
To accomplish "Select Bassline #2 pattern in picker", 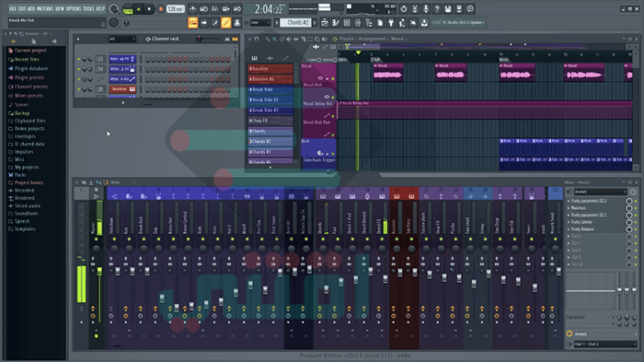I will [x=270, y=79].
